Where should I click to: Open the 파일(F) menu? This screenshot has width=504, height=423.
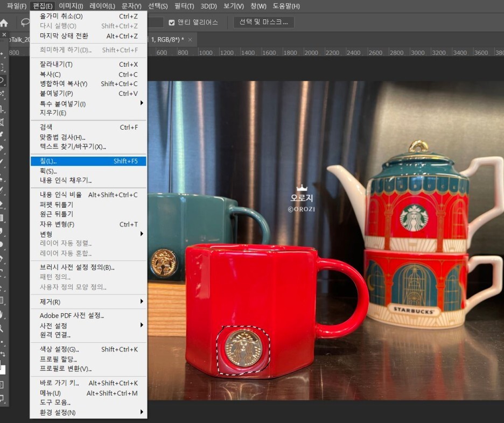tap(17, 6)
